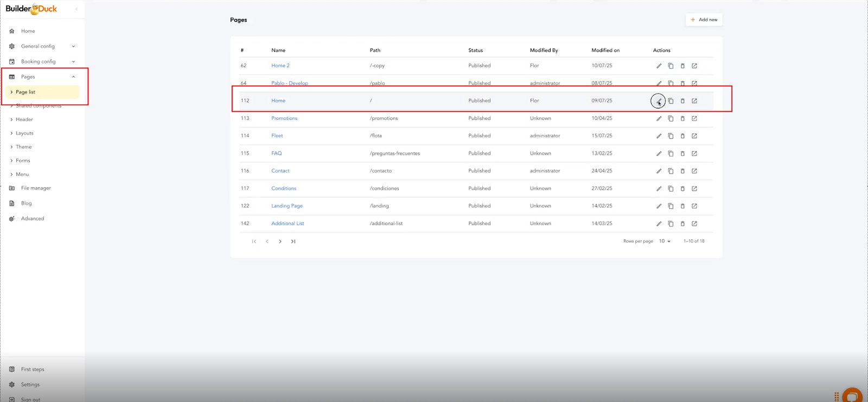Click trash icon for Landing Page row
This screenshot has height=402, width=868.
(682, 206)
